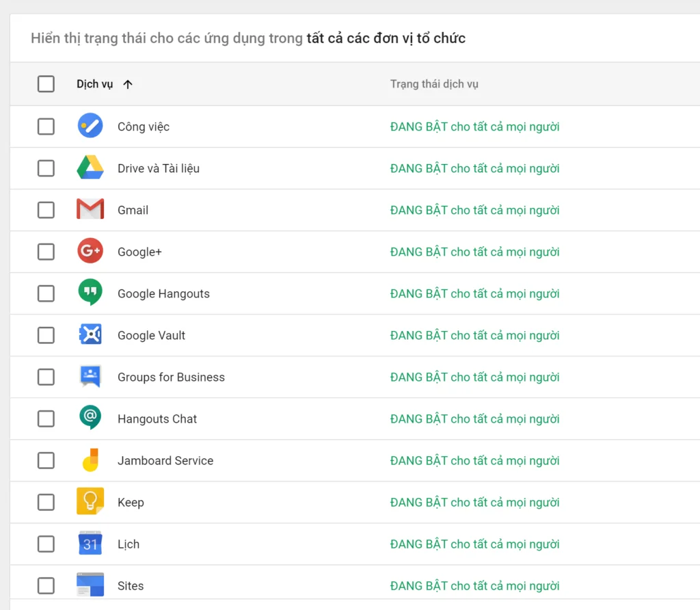Open the Lịch service name
The image size is (700, 610).
128,544
